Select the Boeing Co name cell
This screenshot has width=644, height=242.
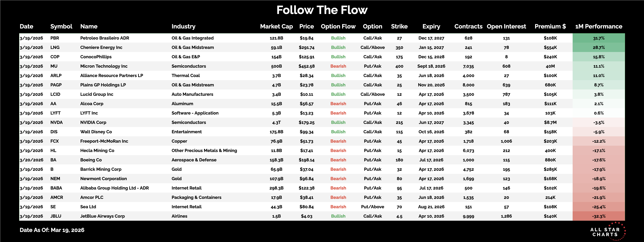[91, 160]
